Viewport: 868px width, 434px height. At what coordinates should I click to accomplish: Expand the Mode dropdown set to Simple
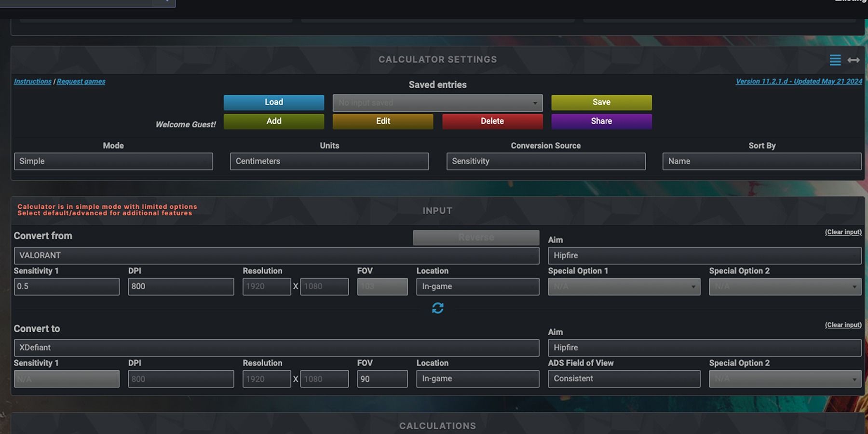[113, 162]
